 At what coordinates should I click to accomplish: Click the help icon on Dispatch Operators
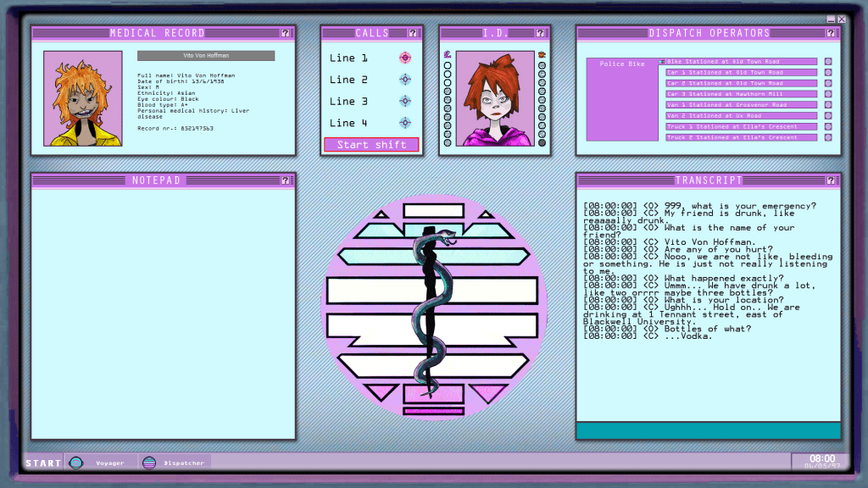(x=832, y=33)
